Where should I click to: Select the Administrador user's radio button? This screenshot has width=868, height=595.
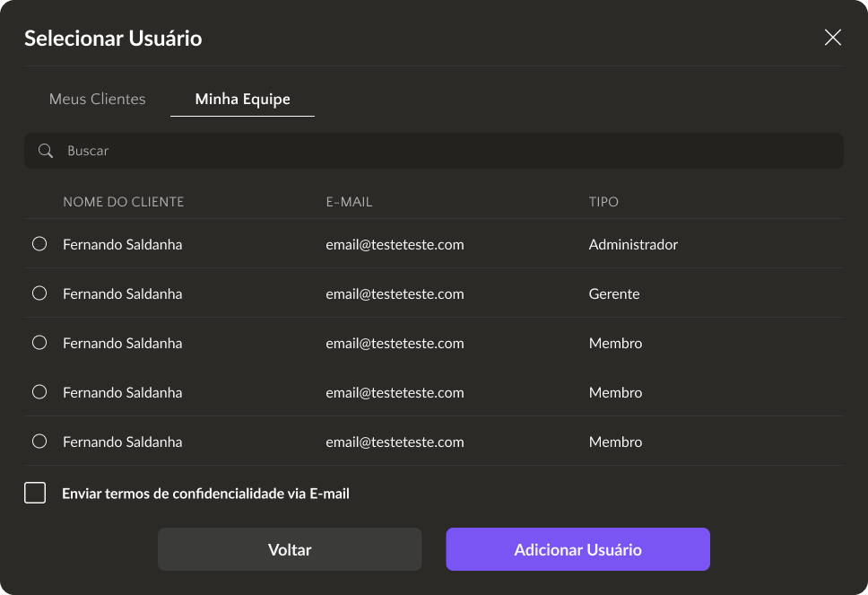pos(39,244)
